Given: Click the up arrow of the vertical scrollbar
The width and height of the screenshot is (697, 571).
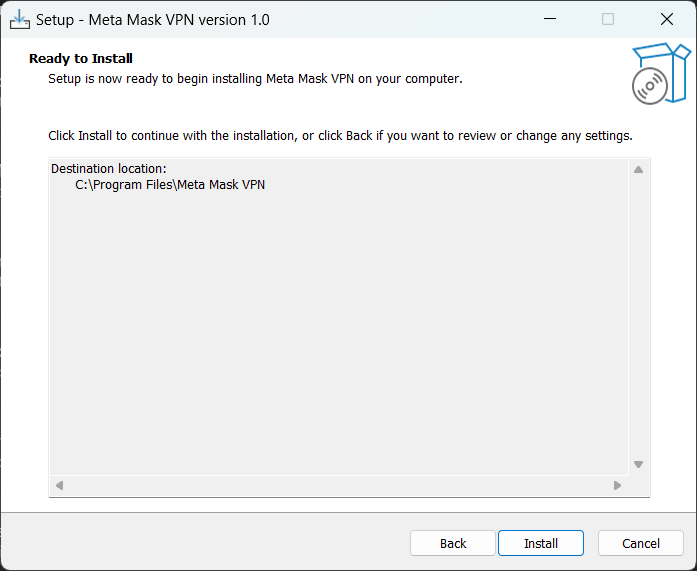Looking at the screenshot, I should point(638,169).
